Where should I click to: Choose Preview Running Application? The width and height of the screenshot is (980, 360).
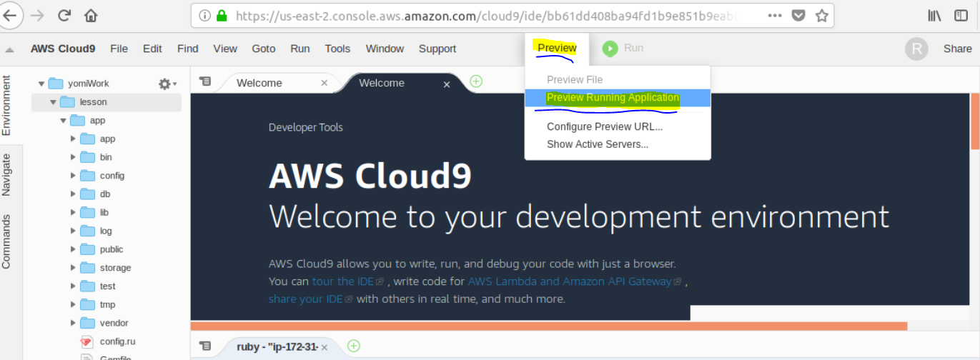pos(618,98)
